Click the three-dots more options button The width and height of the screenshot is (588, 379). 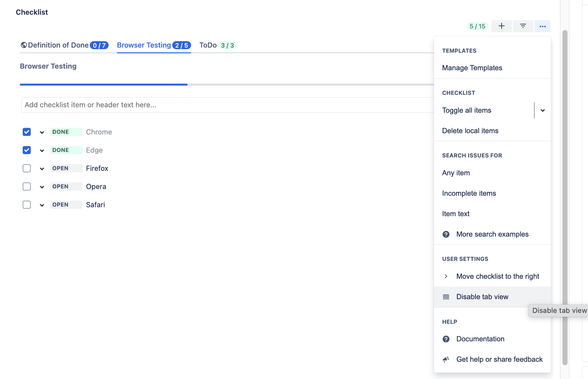pyautogui.click(x=542, y=26)
